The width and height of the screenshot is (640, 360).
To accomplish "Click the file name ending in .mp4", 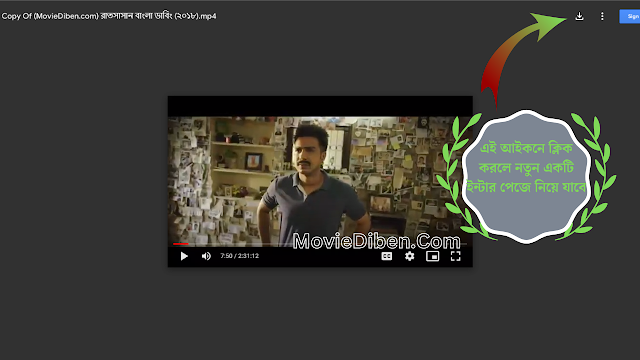I will (109, 16).
